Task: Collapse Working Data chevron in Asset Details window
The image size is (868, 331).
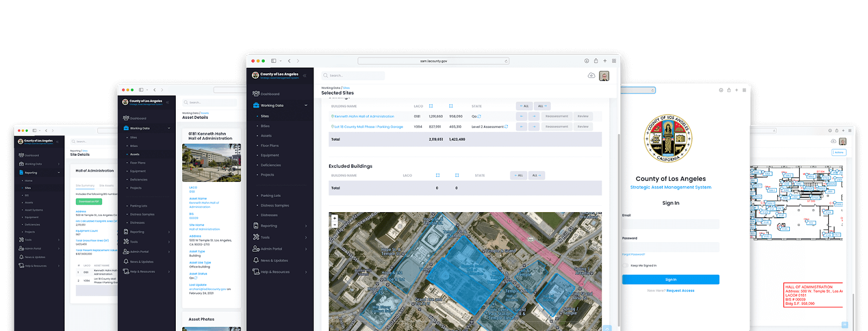Action: [169, 128]
